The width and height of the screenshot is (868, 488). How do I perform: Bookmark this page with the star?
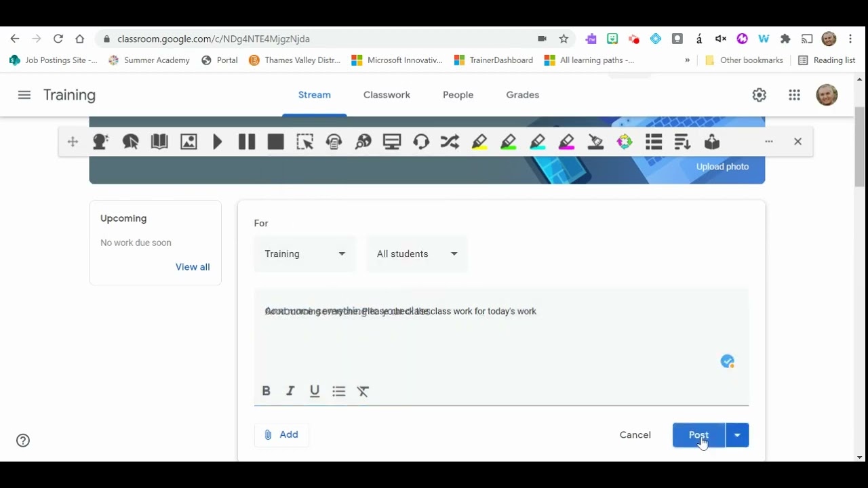[564, 39]
